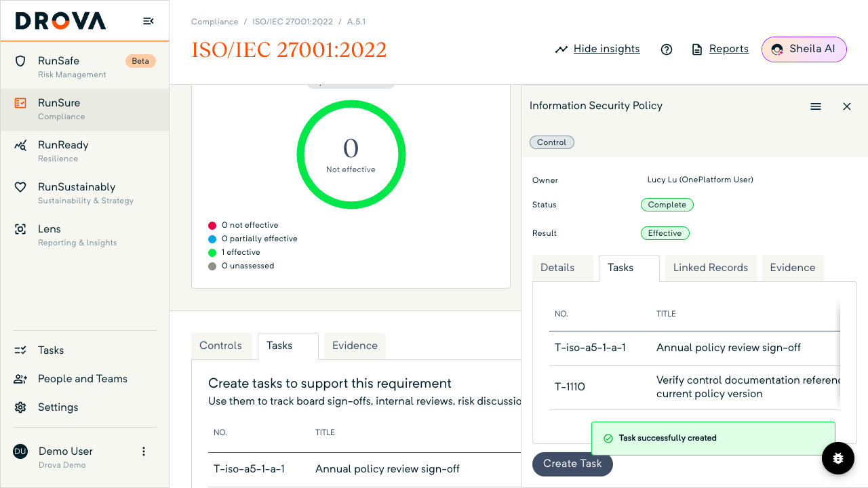Click the Lens reporting icon
868x488 pixels.
(20, 229)
